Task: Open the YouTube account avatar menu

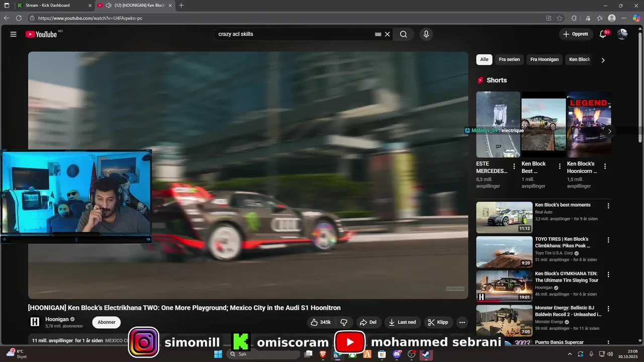Action: click(x=622, y=34)
